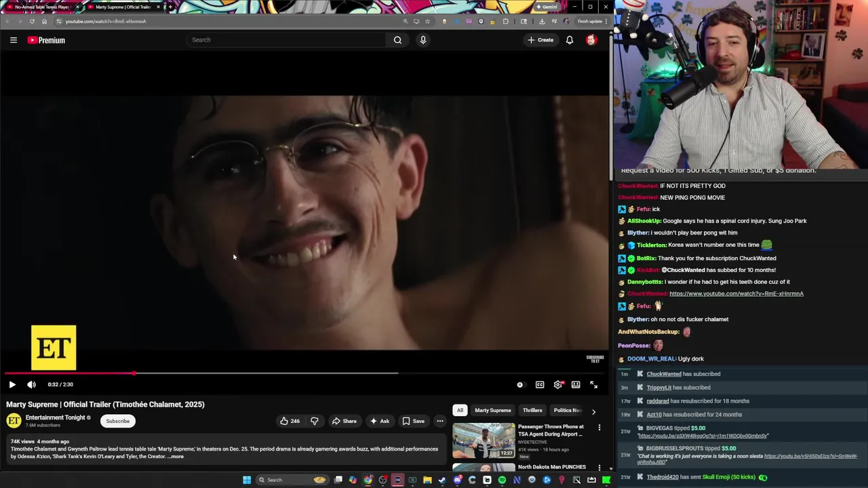Dislike the video
Screen dimensions: 868x488
click(x=315, y=421)
